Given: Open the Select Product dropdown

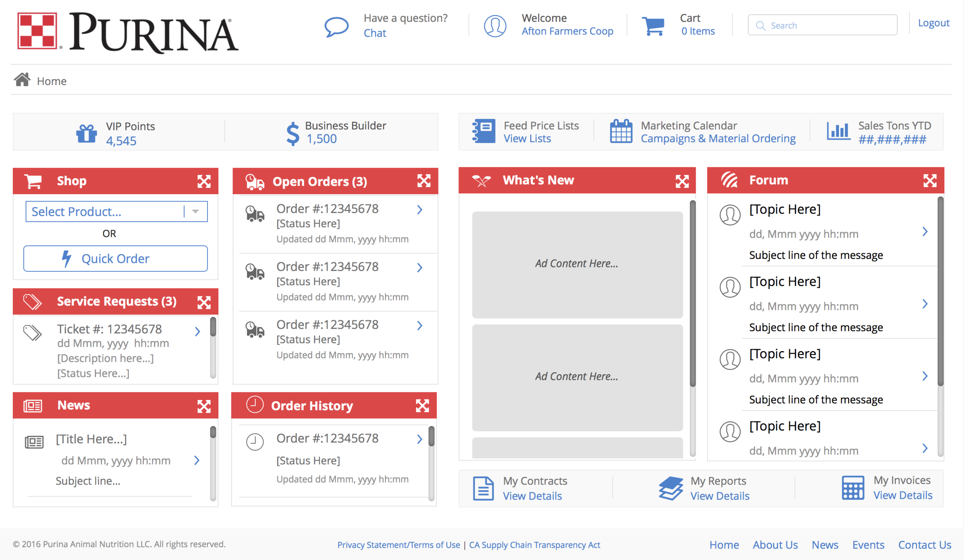Looking at the screenshot, I should 116,212.
